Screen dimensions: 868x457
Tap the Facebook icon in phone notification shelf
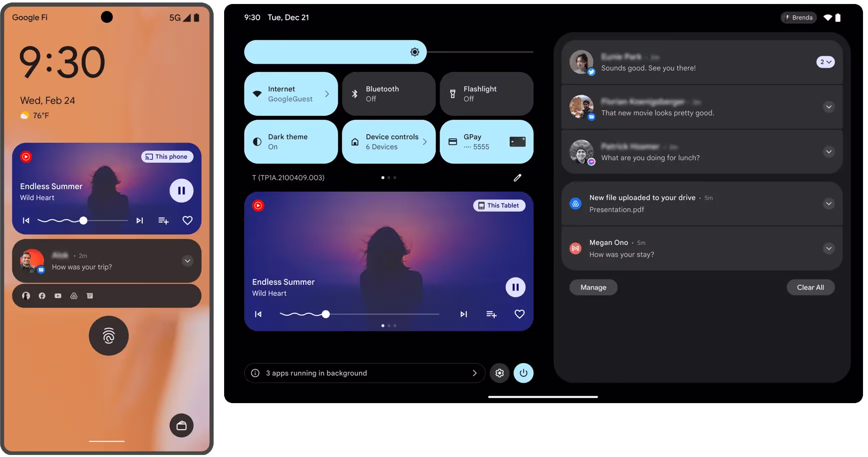pos(42,296)
